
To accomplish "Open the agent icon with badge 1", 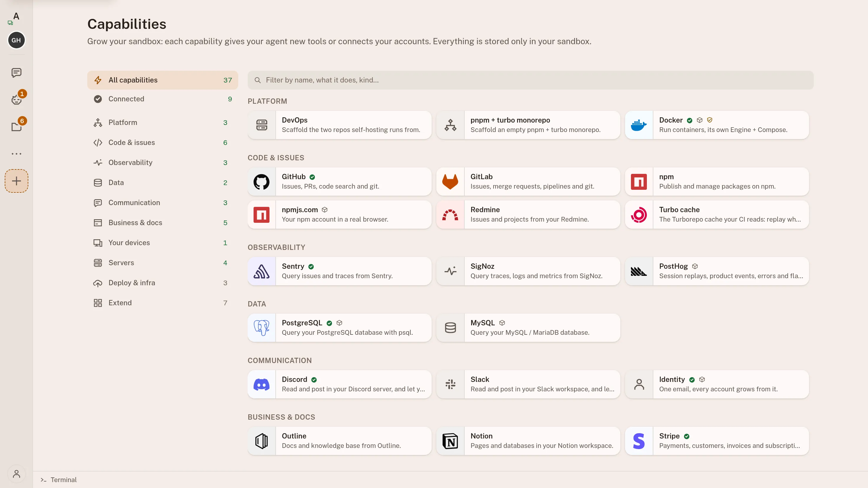I will click(16, 100).
